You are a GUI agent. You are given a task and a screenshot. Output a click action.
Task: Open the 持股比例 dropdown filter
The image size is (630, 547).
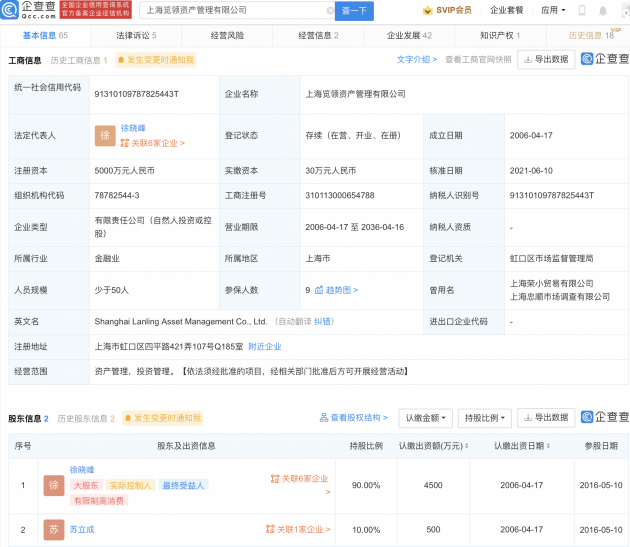pyautogui.click(x=485, y=418)
